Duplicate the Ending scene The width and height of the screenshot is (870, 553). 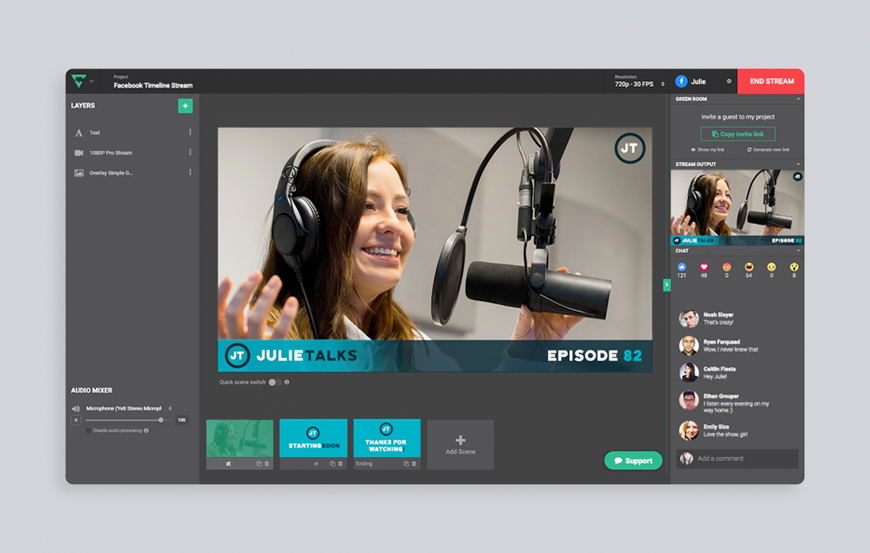click(406, 464)
